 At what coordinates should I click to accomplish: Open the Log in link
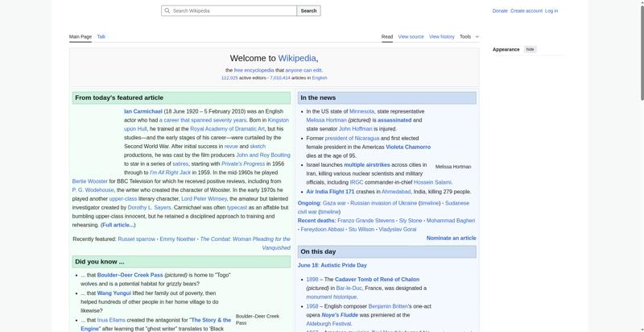(551, 11)
